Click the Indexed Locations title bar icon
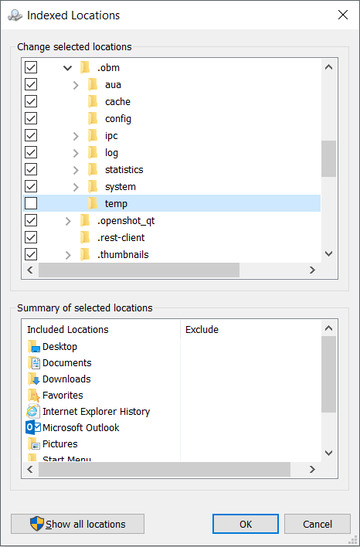The height and width of the screenshot is (547, 360). click(x=15, y=15)
